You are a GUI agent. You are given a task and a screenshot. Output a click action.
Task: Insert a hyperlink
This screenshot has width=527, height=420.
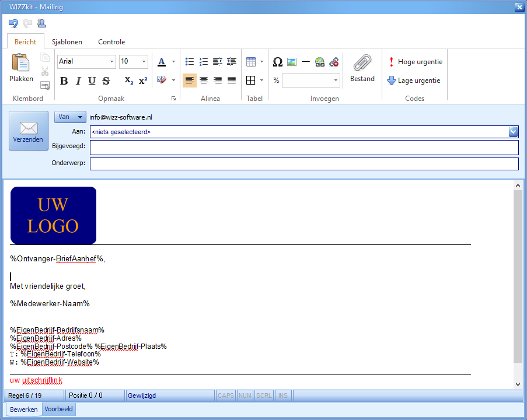pos(320,61)
